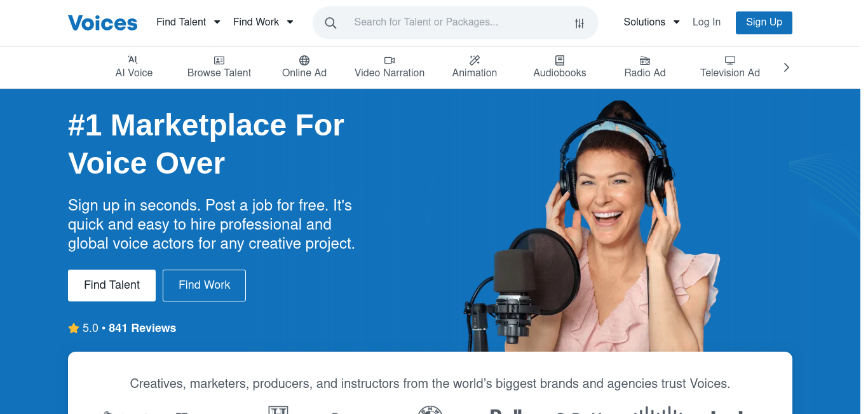Click the Radio Ad radio icon
The image size is (868, 414).
coord(645,60)
